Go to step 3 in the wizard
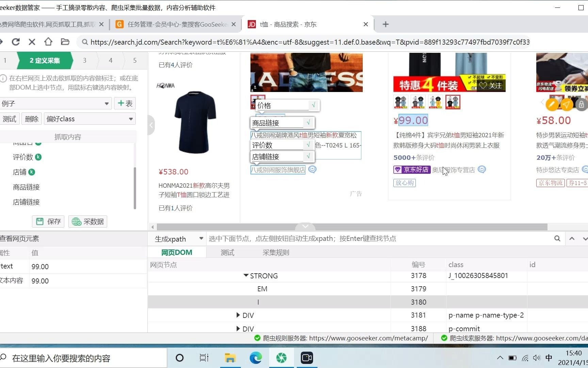 85,60
